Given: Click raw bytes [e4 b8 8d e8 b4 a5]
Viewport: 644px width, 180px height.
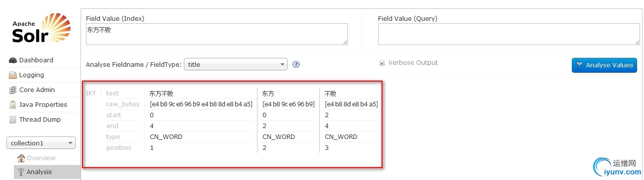Looking at the screenshot, I should click(x=351, y=104).
